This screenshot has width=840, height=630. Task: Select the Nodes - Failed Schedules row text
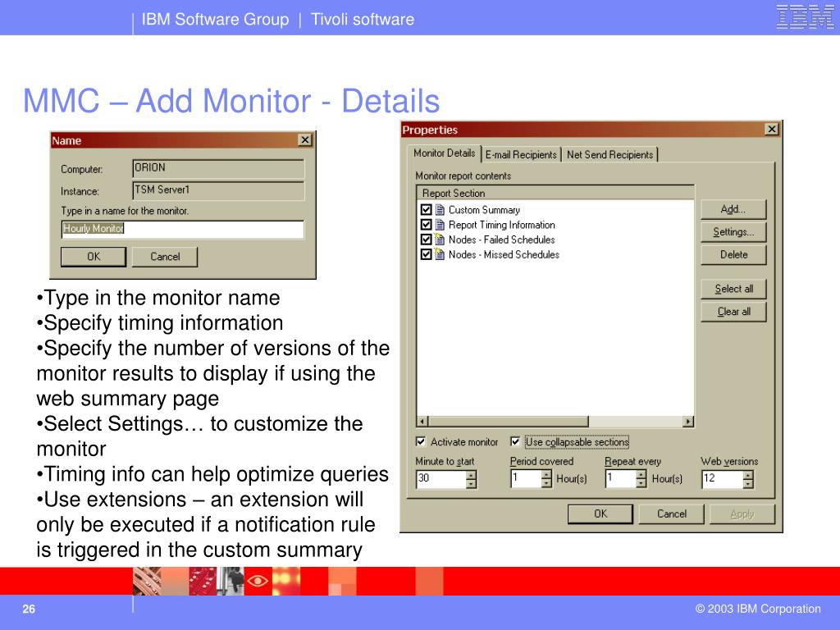(x=502, y=240)
